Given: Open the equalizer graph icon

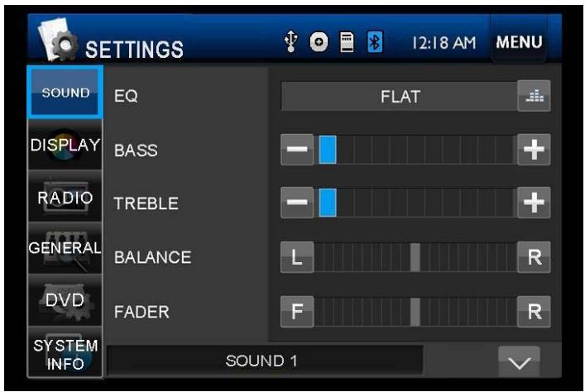Looking at the screenshot, I should 535,97.
